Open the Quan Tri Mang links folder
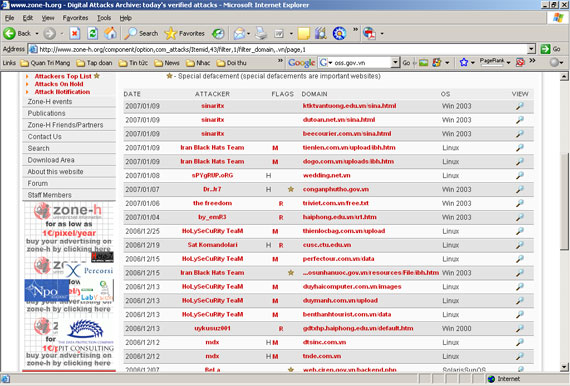 [45, 63]
